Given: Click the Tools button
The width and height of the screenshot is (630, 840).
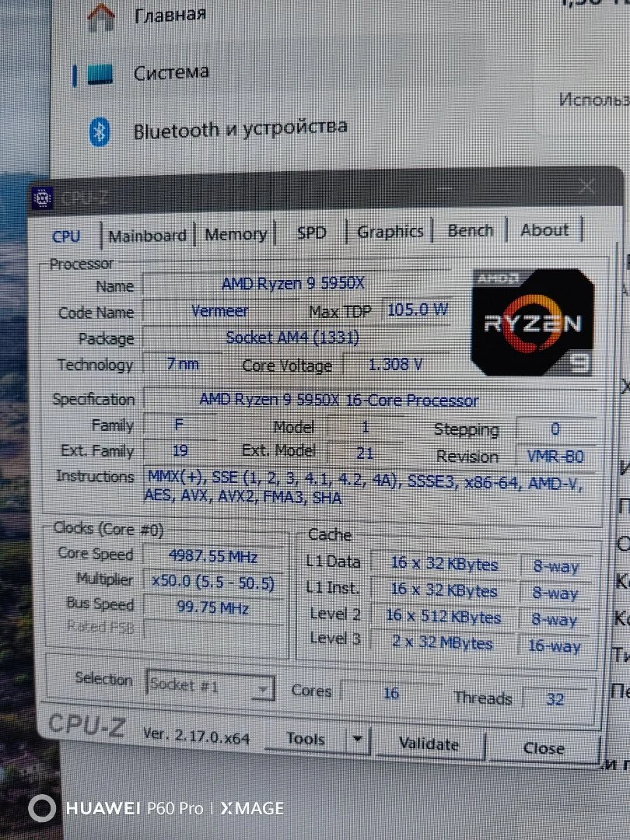Looking at the screenshot, I should [306, 739].
